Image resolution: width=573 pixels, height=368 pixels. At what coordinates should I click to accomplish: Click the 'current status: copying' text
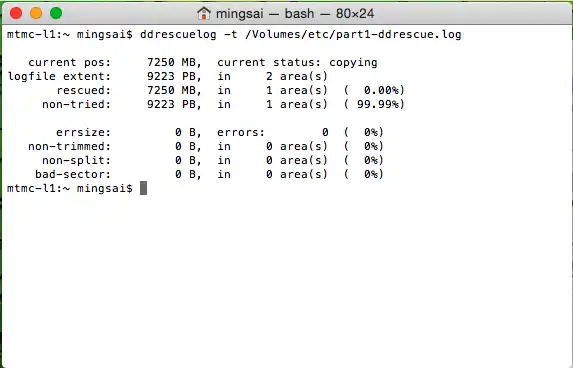[x=297, y=62]
